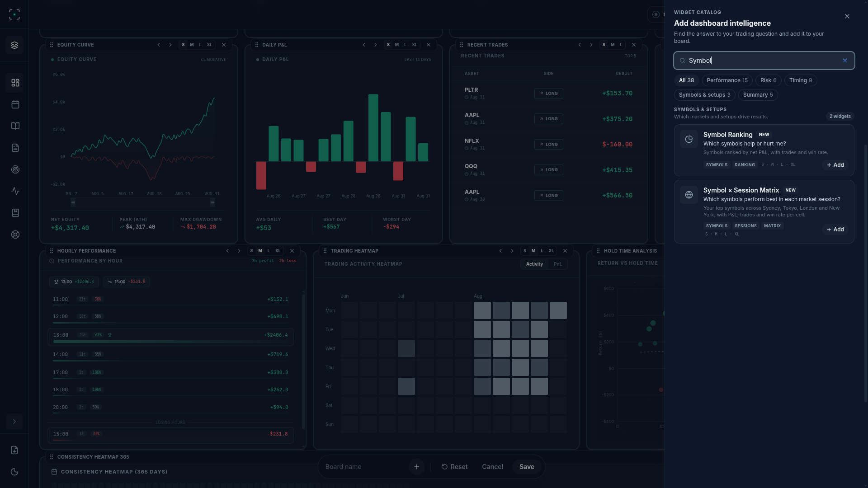Screen dimensions: 868x488
Task: Select the All 38 filter chip
Action: coord(686,80)
